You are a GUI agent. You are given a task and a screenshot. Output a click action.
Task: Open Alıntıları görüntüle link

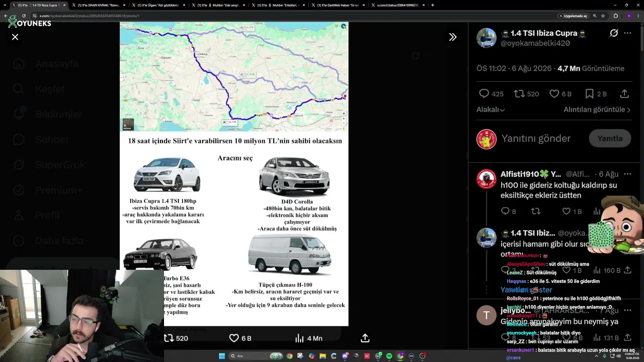point(597,110)
